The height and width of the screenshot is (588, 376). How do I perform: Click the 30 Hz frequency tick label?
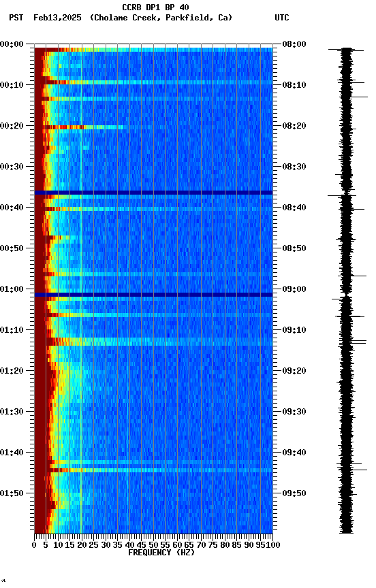point(106,545)
